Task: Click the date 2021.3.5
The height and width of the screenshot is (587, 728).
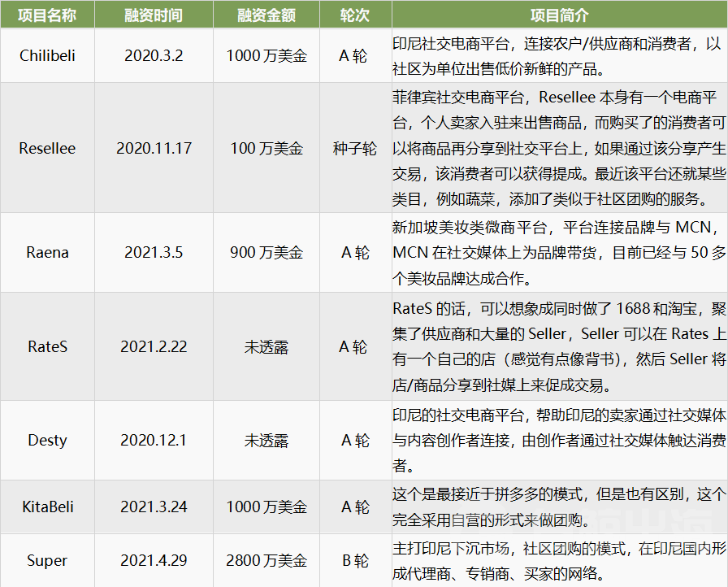Action: (x=154, y=252)
